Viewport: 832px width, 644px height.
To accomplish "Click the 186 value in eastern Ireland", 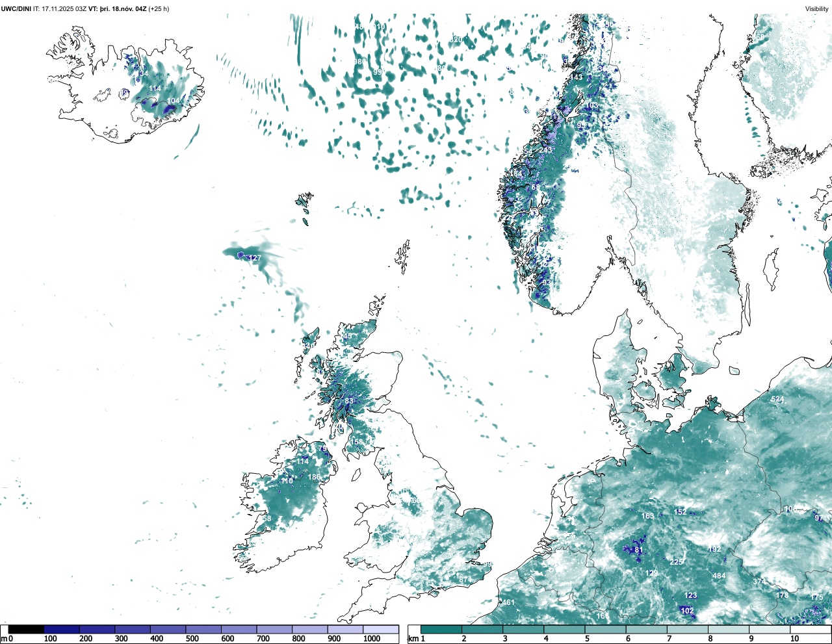I will pos(314,477).
